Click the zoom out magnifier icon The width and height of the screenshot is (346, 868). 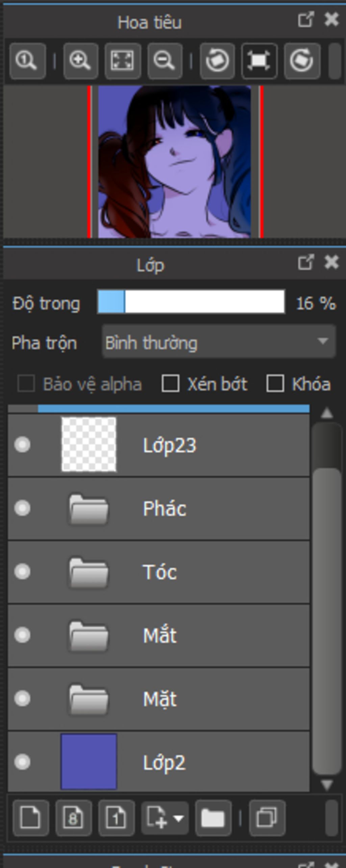click(x=165, y=61)
